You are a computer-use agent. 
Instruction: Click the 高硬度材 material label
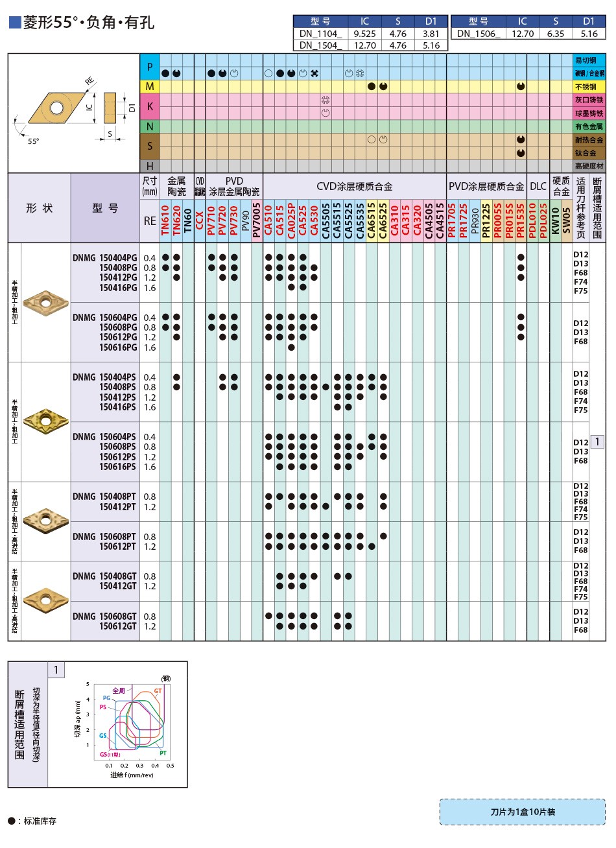(589, 166)
